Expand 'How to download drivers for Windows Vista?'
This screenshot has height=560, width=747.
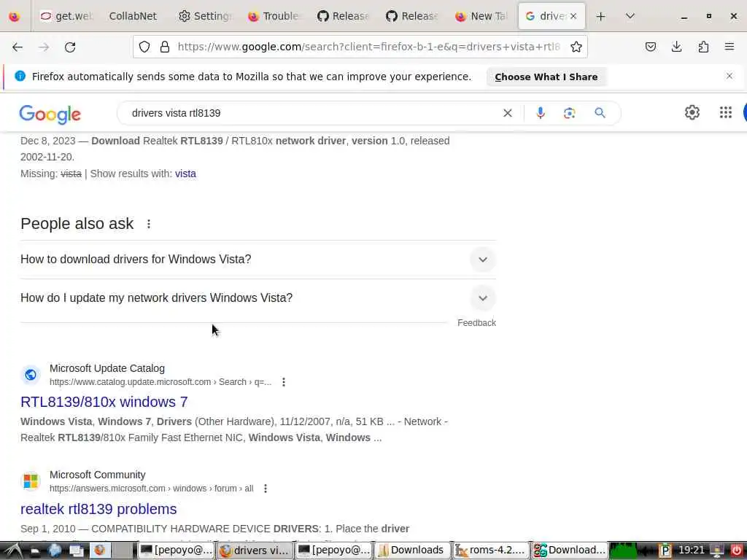[x=258, y=260]
